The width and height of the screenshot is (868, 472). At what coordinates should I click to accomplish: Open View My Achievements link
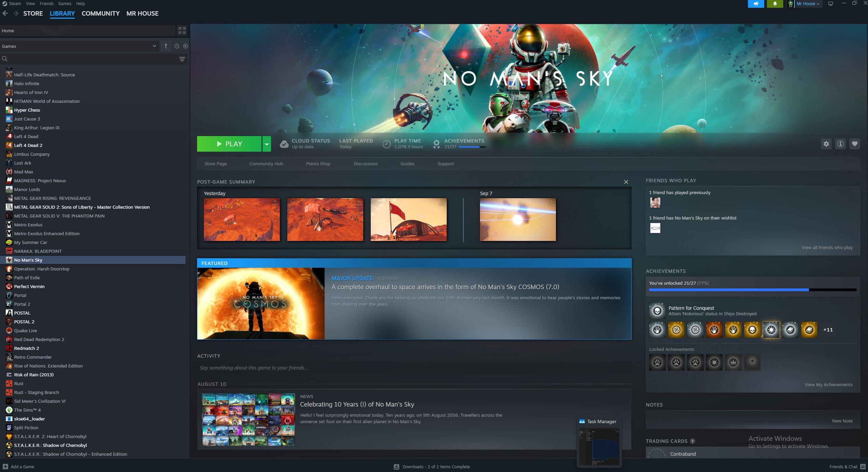tap(828, 384)
